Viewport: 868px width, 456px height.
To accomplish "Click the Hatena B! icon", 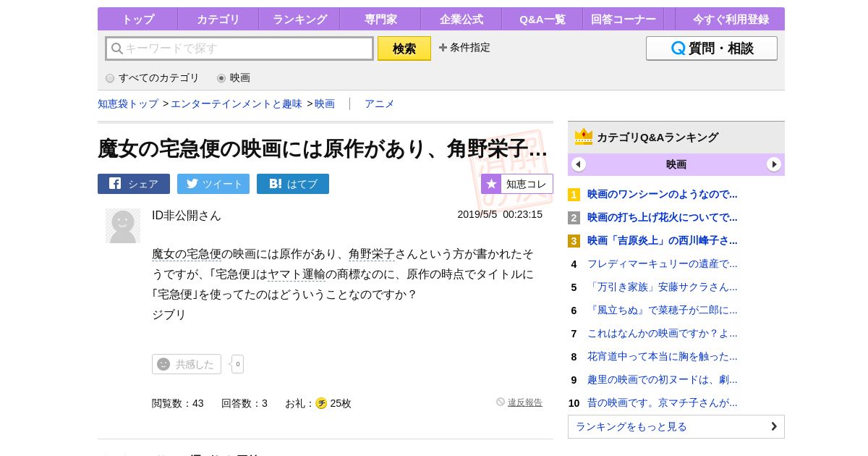I will pyautogui.click(x=276, y=184).
